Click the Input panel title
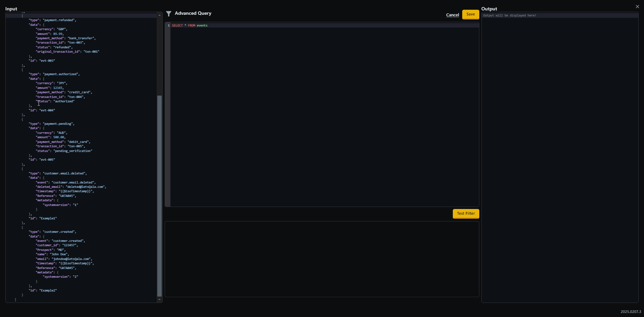Screen dimensions: 644x317 point(11,9)
